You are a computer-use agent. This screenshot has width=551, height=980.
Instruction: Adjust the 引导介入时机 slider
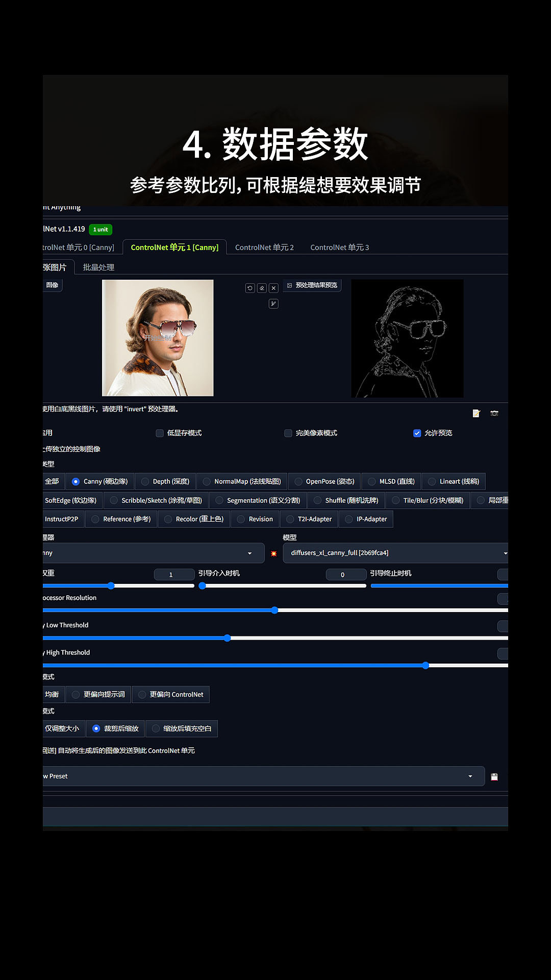pyautogui.click(x=283, y=586)
